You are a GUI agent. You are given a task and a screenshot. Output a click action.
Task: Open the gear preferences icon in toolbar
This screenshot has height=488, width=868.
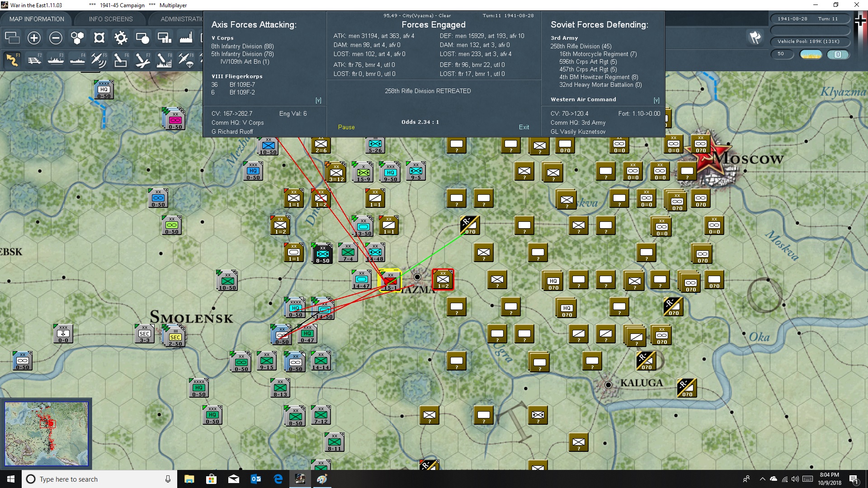point(121,38)
